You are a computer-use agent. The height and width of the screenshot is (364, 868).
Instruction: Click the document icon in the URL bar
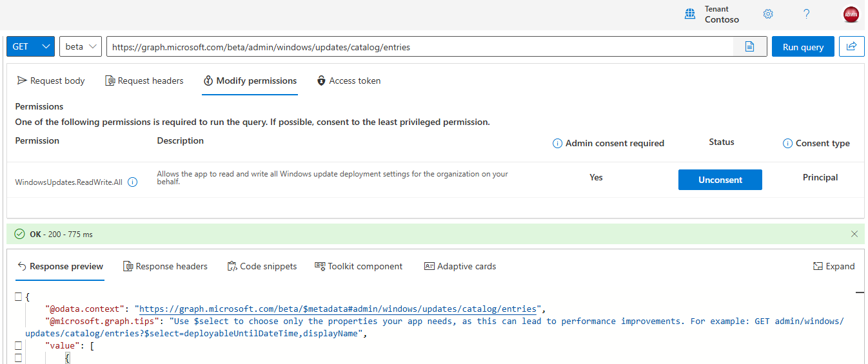click(750, 46)
